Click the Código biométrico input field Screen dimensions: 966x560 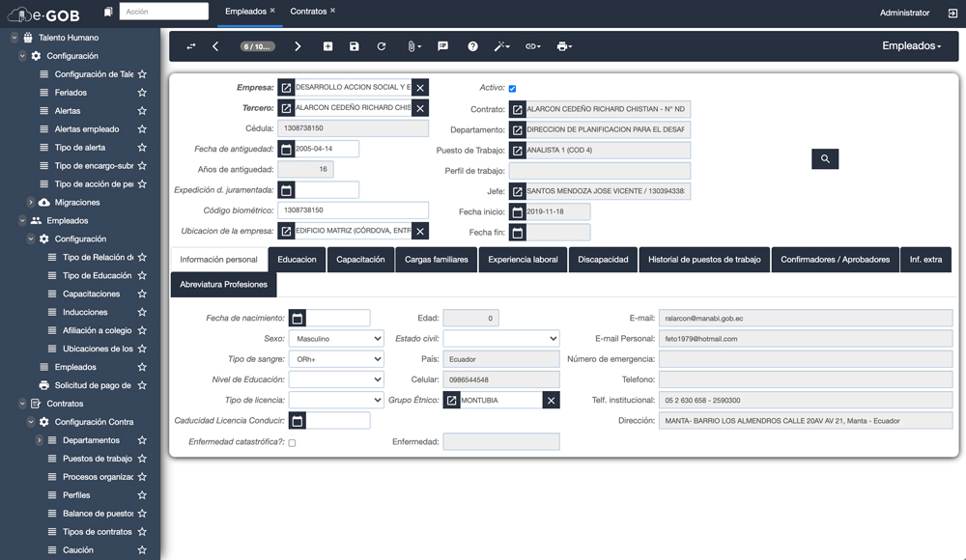tap(353, 210)
